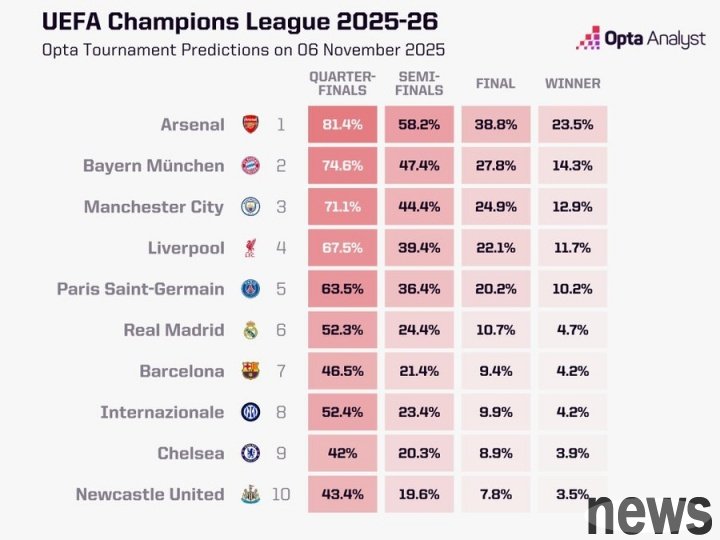Viewport: 720px width, 540px height.
Task: Click the WINNER column header
Action: pyautogui.click(x=572, y=83)
